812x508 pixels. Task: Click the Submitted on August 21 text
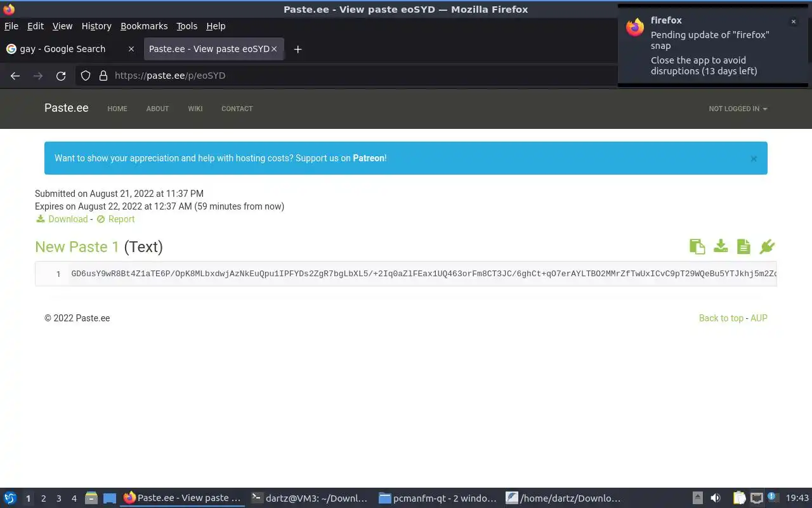tap(119, 194)
